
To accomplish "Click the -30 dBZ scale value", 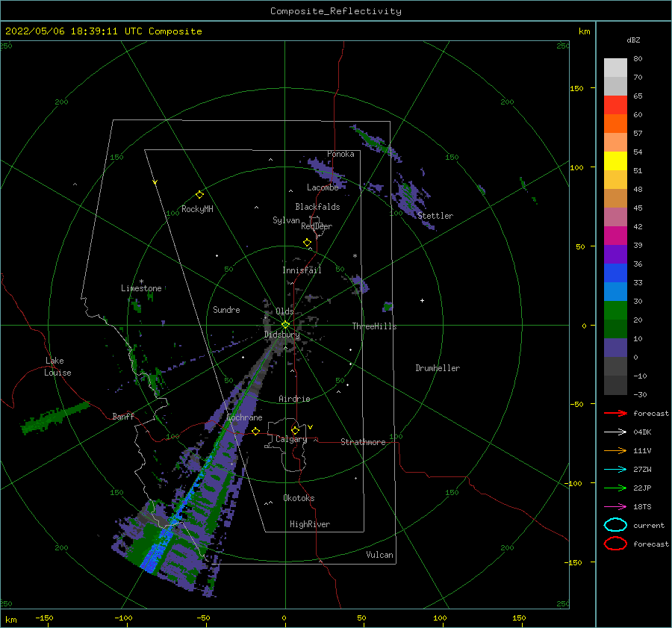I will coord(640,394).
